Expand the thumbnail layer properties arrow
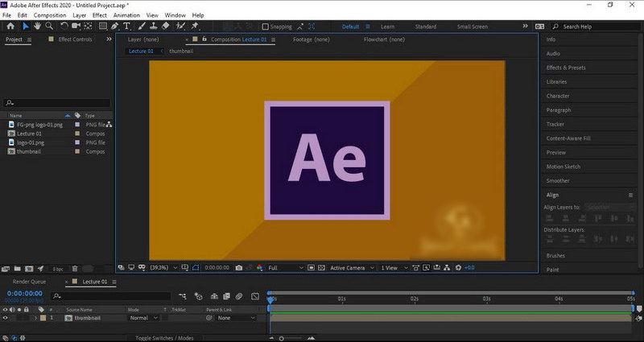Image resolution: width=644 pixels, height=342 pixels. coord(35,318)
